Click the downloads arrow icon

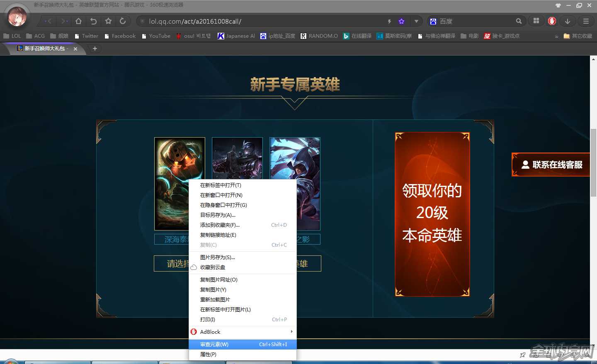567,21
